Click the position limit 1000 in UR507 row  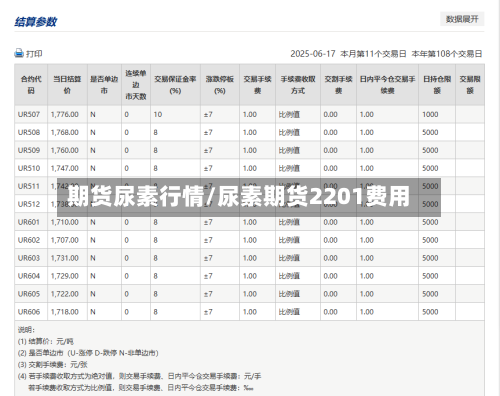click(430, 114)
